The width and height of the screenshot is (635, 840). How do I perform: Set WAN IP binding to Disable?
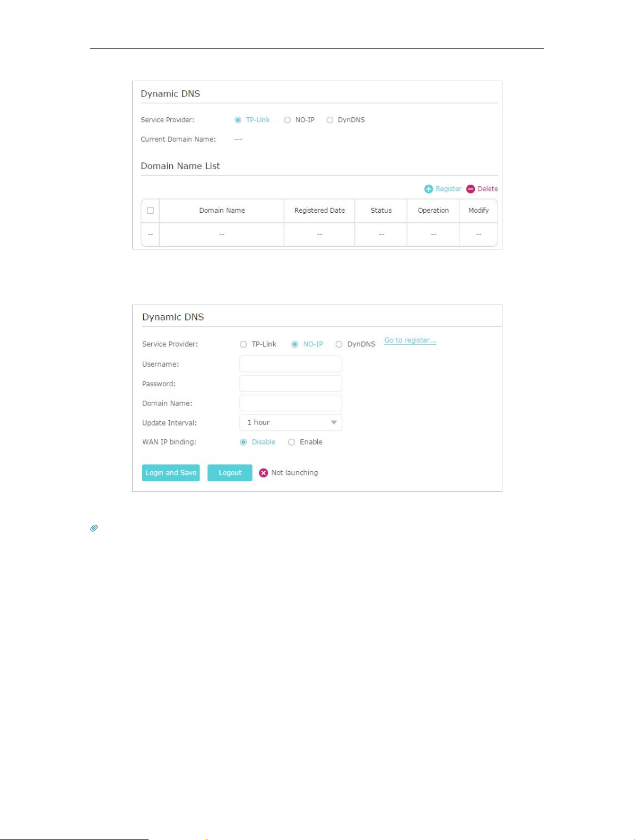243,442
